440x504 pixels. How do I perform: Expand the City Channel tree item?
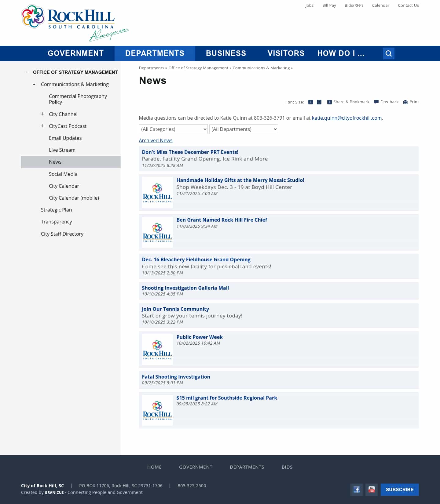(x=43, y=114)
